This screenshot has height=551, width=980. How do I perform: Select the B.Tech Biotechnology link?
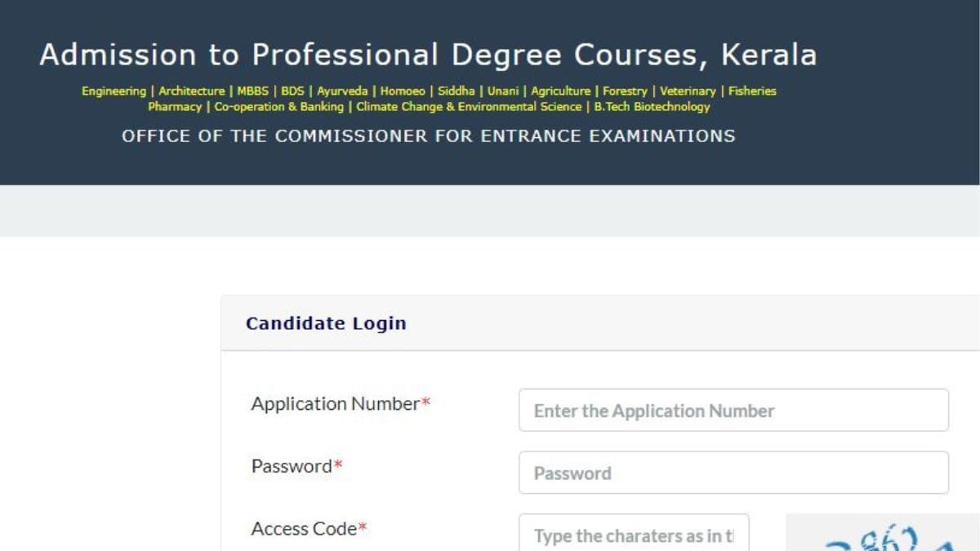651,106
